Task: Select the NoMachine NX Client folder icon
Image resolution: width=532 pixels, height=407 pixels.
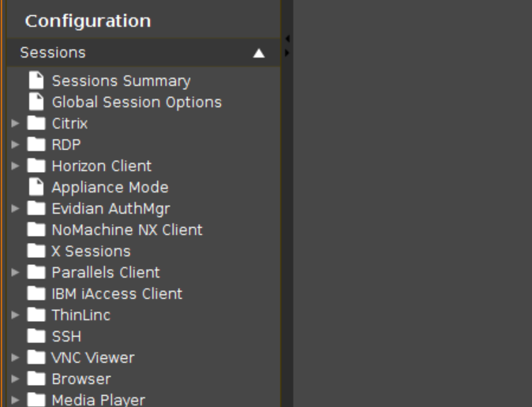Action: coord(36,230)
